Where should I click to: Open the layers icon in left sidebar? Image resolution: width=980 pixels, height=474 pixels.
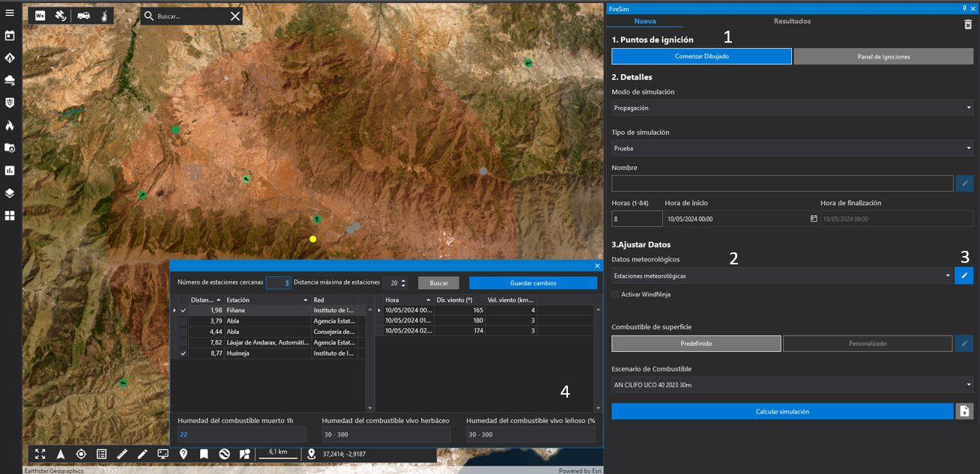coord(10,193)
